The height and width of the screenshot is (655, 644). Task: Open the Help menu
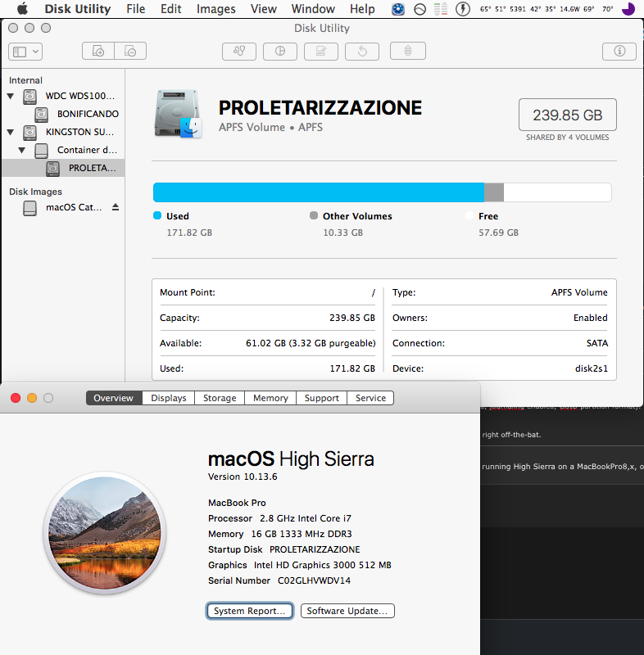(x=362, y=9)
